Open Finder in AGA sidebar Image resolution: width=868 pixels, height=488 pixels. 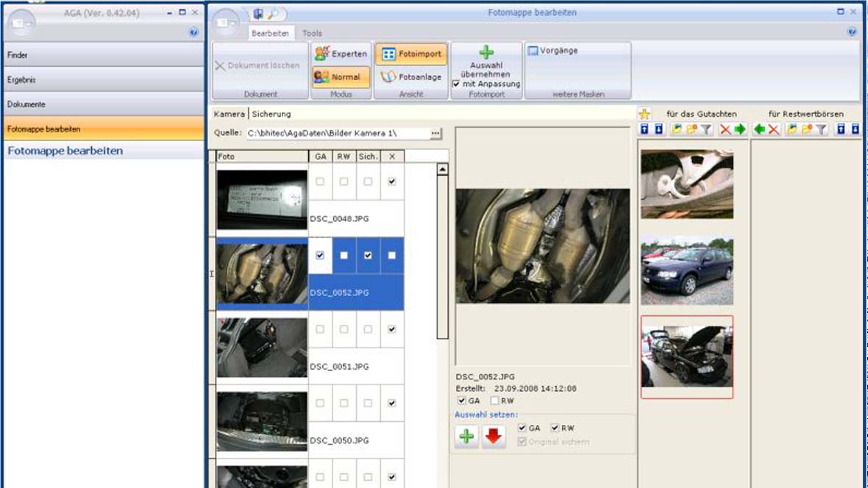[x=104, y=55]
